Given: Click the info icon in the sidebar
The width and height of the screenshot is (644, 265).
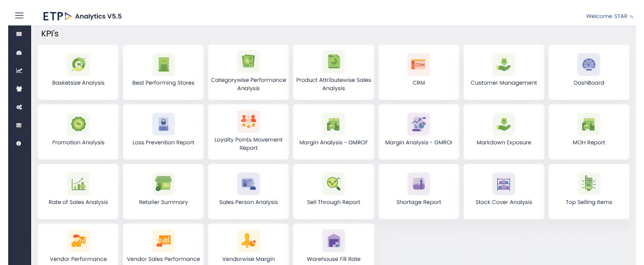Looking at the screenshot, I should [x=19, y=143].
